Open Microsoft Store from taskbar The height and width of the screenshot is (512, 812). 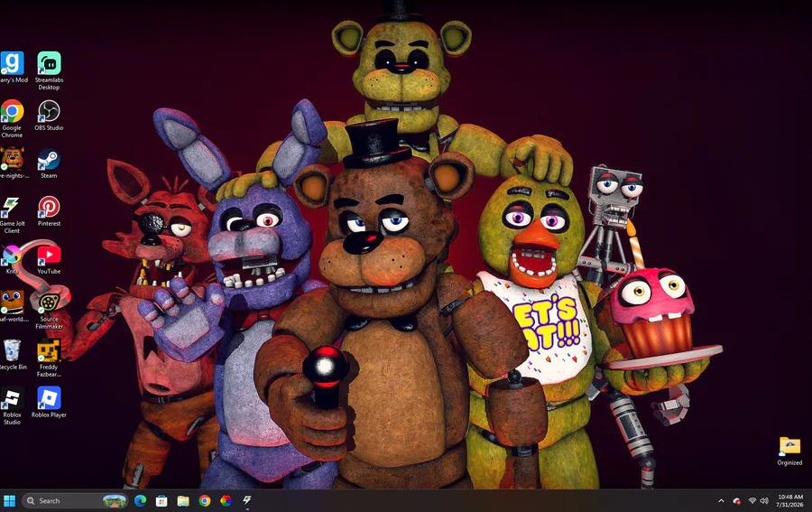click(x=161, y=500)
